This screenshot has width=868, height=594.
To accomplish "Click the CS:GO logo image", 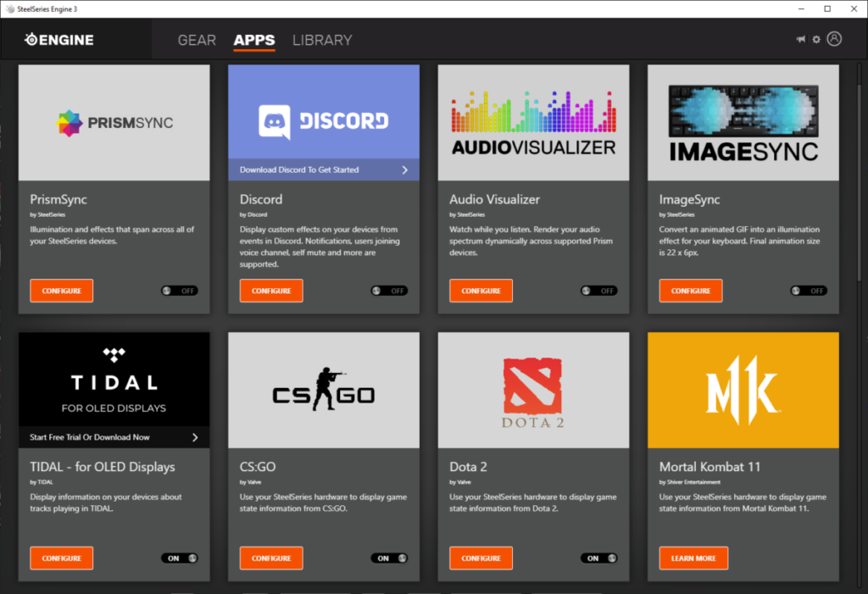I will point(324,391).
